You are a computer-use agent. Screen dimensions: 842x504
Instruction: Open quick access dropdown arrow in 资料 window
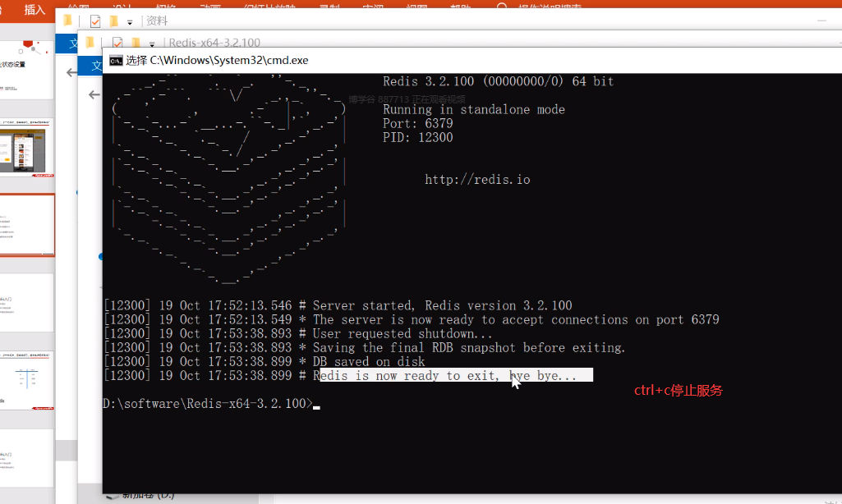pyautogui.click(x=130, y=22)
